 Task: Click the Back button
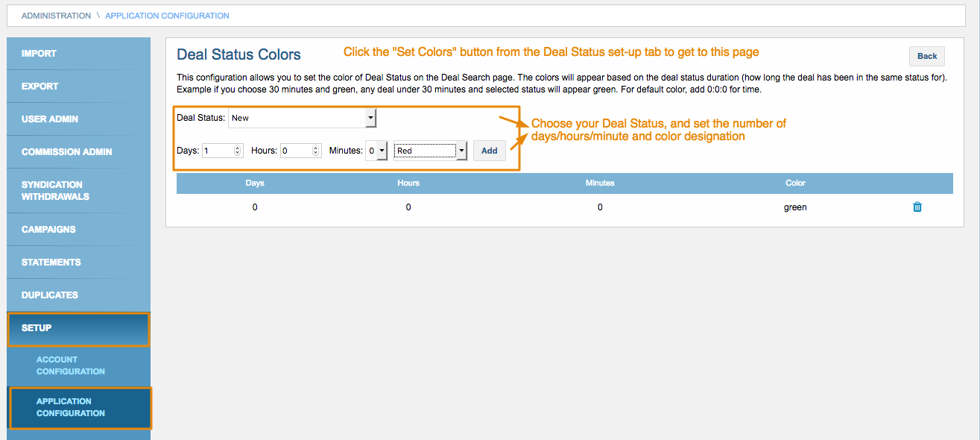click(x=927, y=56)
